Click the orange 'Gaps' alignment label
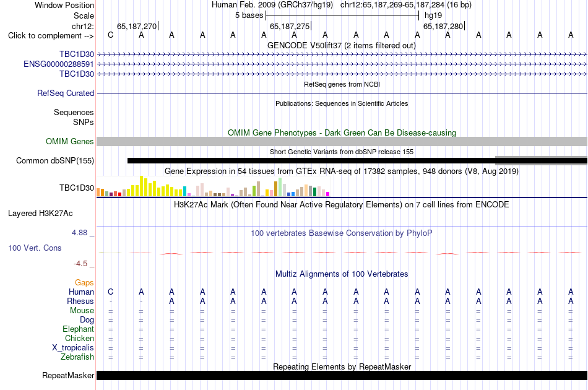 click(84, 282)
